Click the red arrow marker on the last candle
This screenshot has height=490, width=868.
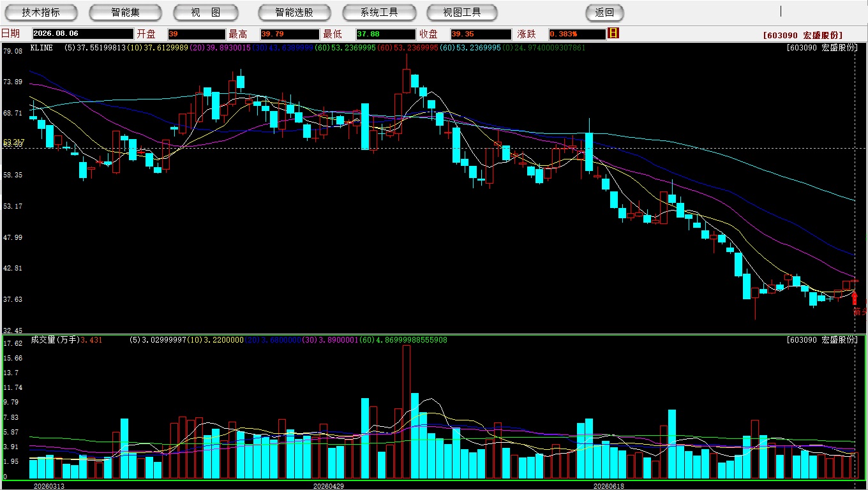coord(855,298)
